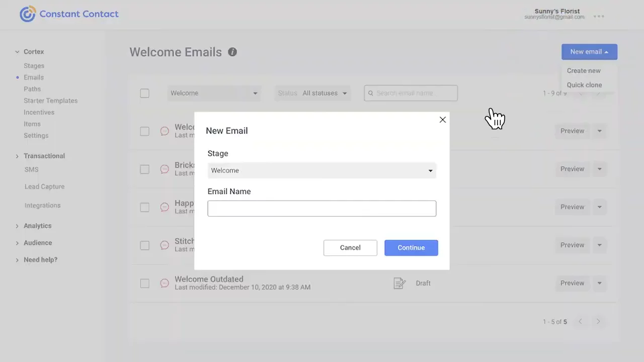Image resolution: width=644 pixels, height=362 pixels.
Task: Go to next page using bottom arrow
Action: click(x=598, y=322)
